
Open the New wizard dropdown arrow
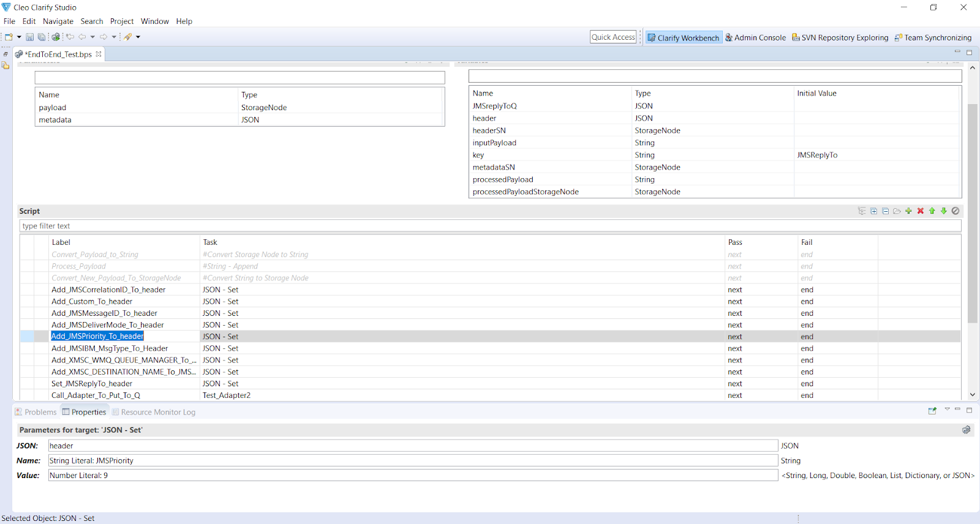19,37
